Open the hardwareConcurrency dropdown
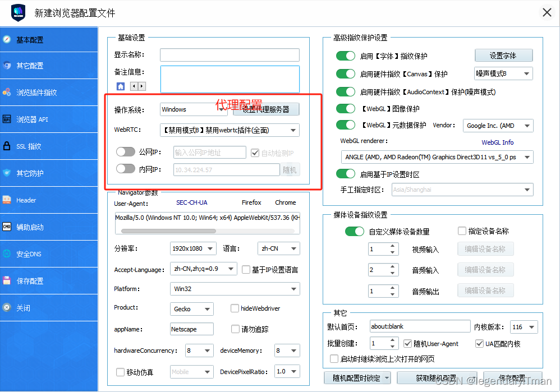 [199, 351]
